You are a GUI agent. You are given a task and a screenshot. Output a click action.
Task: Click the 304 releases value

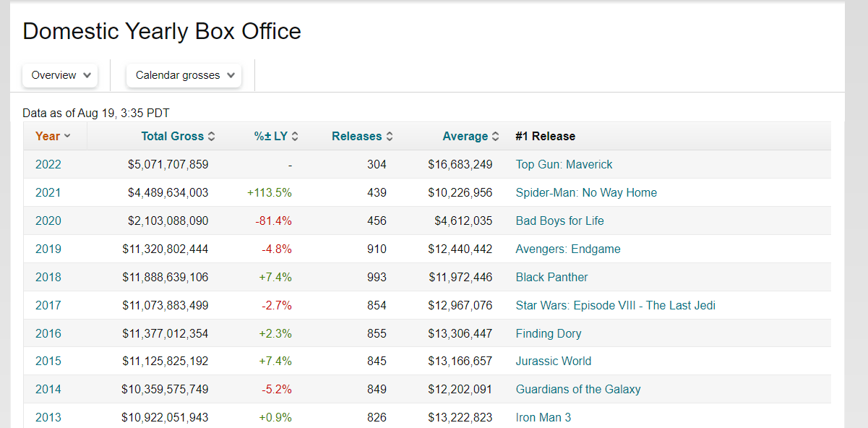pos(377,164)
